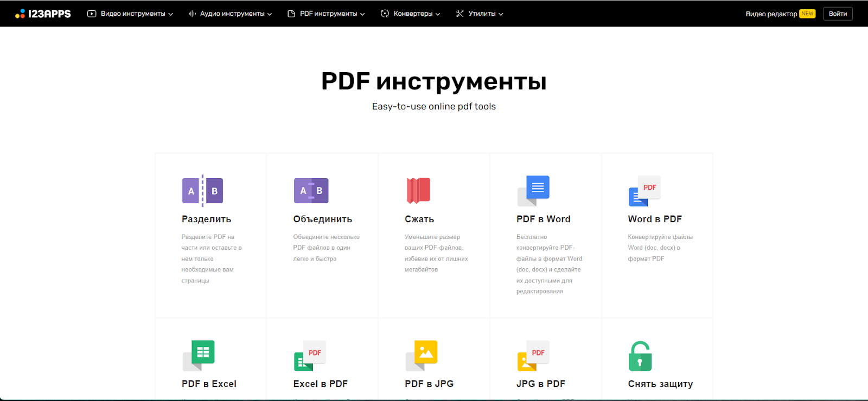Click the PDF в Excel green spreadsheet icon
Screen dimensions: 868x401
pos(199,355)
